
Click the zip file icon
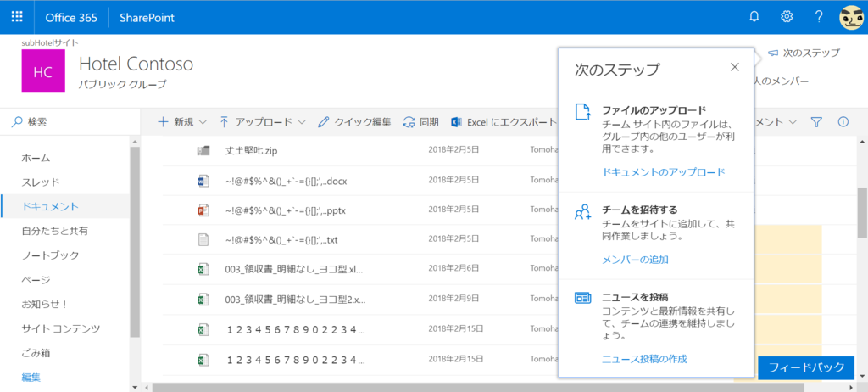coord(203,151)
